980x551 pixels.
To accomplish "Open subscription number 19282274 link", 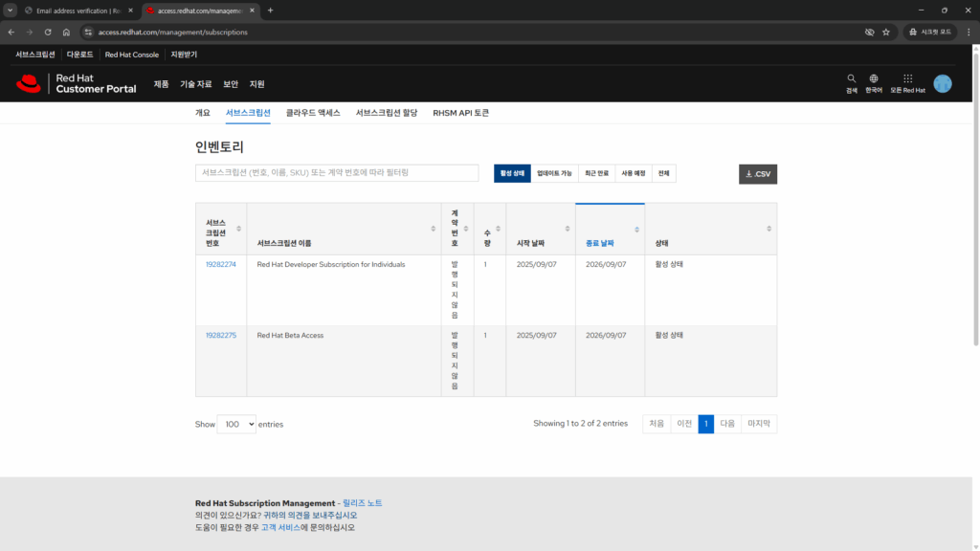I will coord(220,264).
